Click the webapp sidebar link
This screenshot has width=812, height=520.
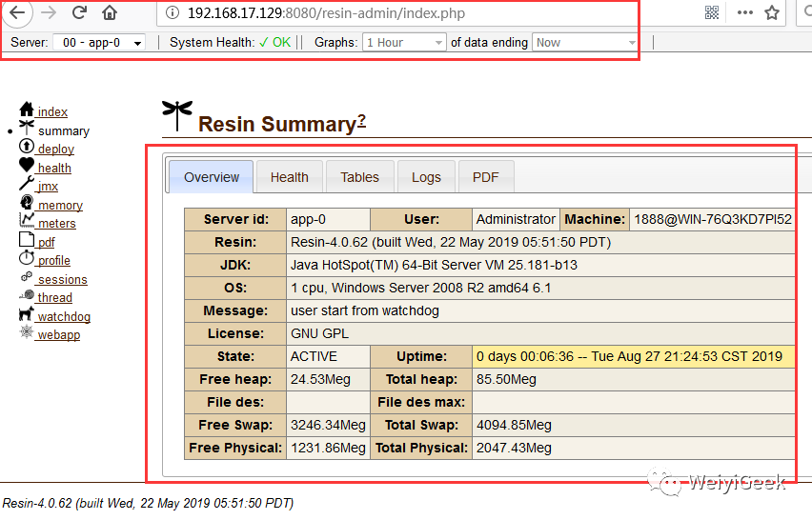pyautogui.click(x=59, y=335)
